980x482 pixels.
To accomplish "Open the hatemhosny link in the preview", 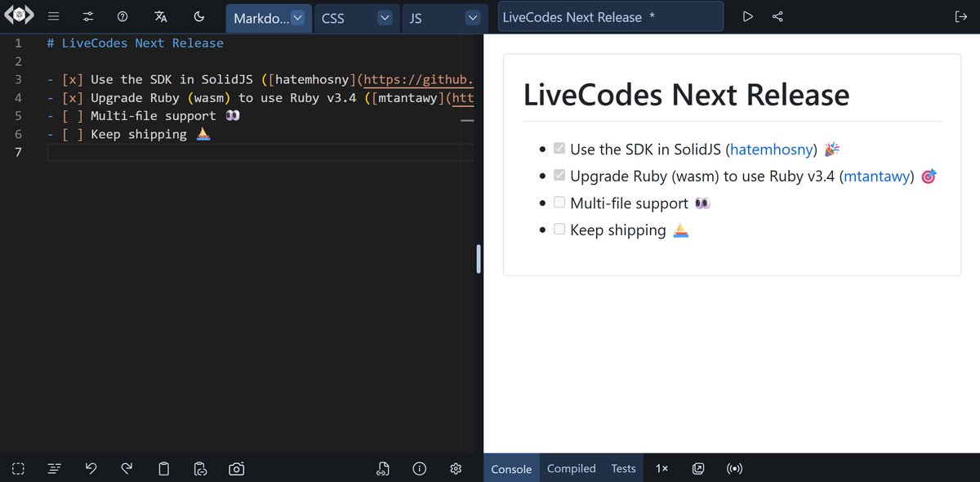I will click(771, 150).
